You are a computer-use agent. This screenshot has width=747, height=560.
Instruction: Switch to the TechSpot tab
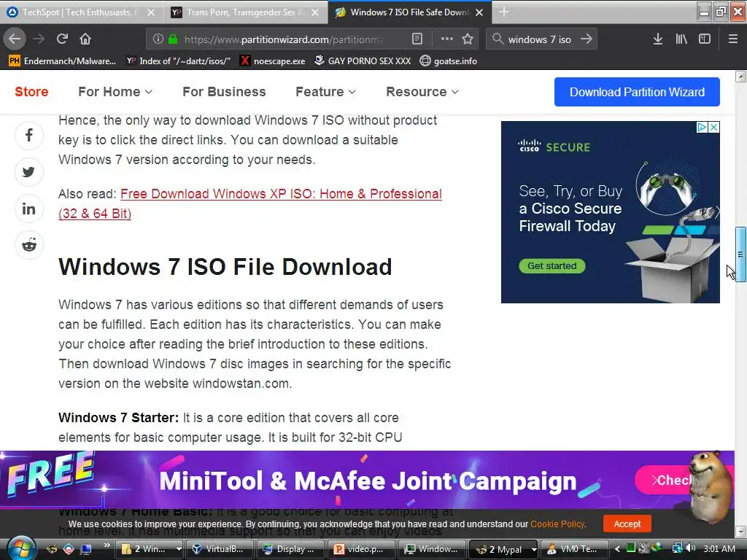coord(82,12)
